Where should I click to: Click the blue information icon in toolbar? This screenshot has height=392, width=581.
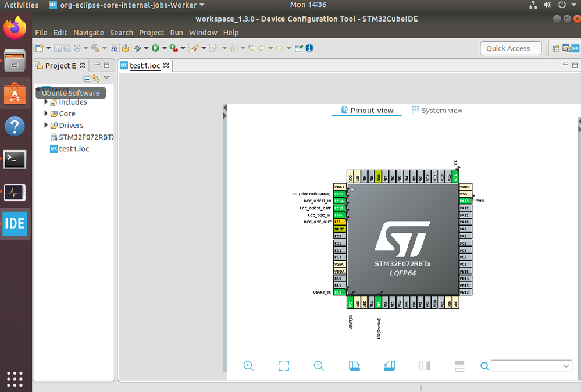point(309,48)
